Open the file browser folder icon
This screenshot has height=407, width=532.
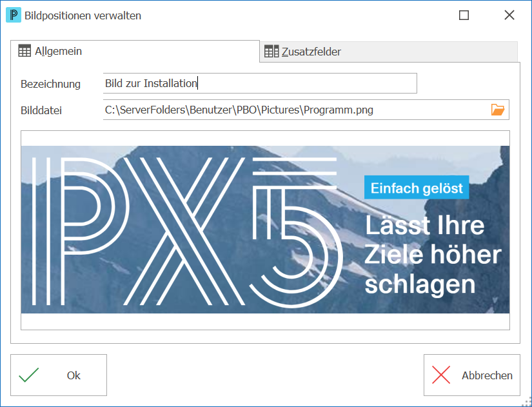coord(498,110)
